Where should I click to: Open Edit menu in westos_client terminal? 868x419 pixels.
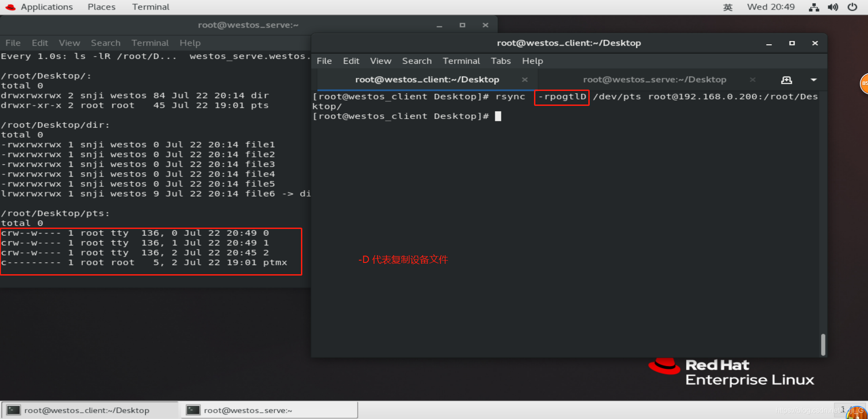(351, 61)
